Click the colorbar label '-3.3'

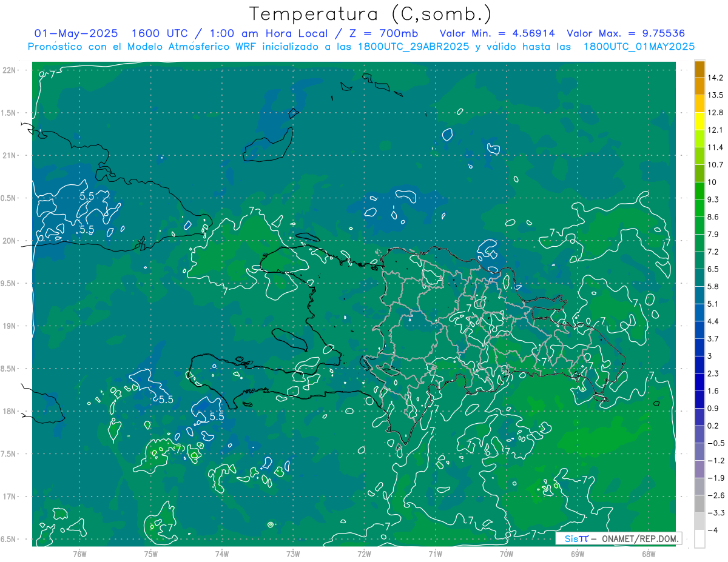[716, 512]
